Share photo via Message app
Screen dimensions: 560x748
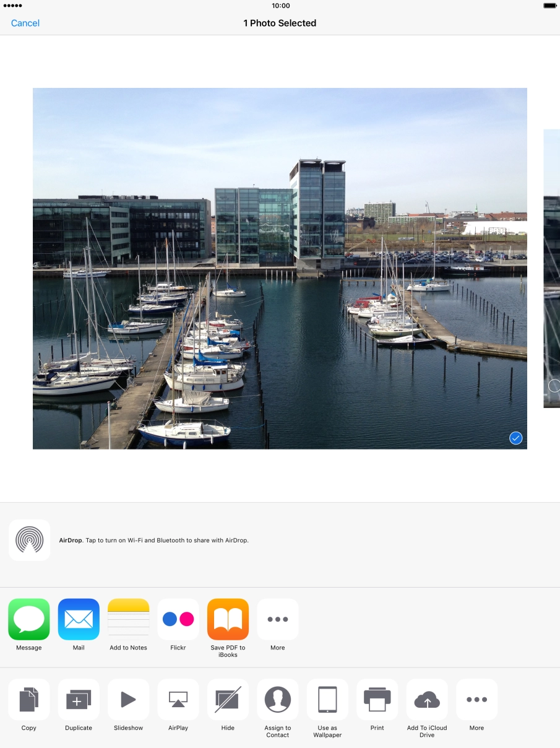pos(29,619)
